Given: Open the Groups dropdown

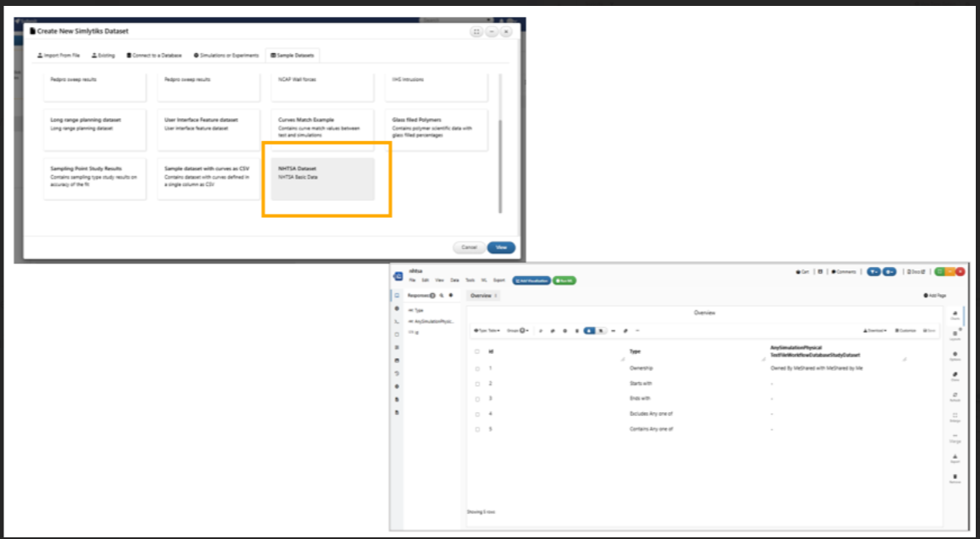Looking at the screenshot, I should (518, 331).
